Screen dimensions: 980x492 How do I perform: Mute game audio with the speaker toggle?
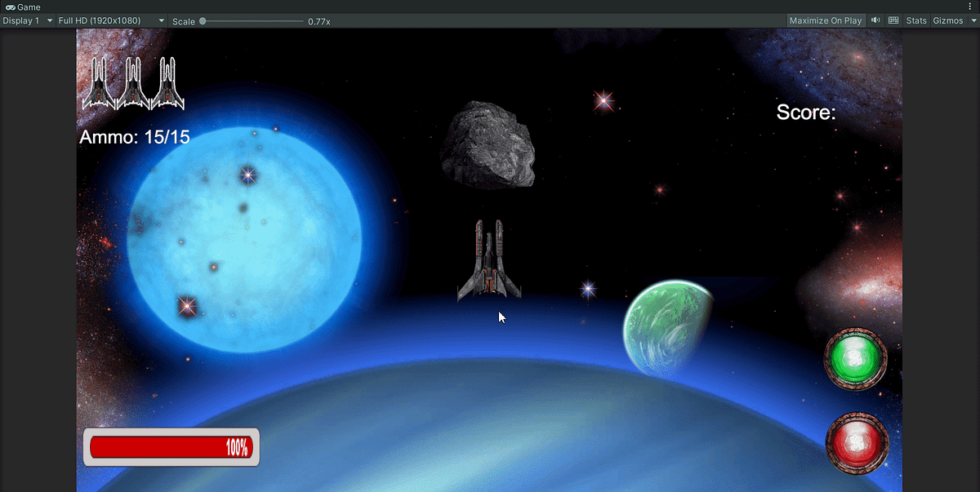875,20
